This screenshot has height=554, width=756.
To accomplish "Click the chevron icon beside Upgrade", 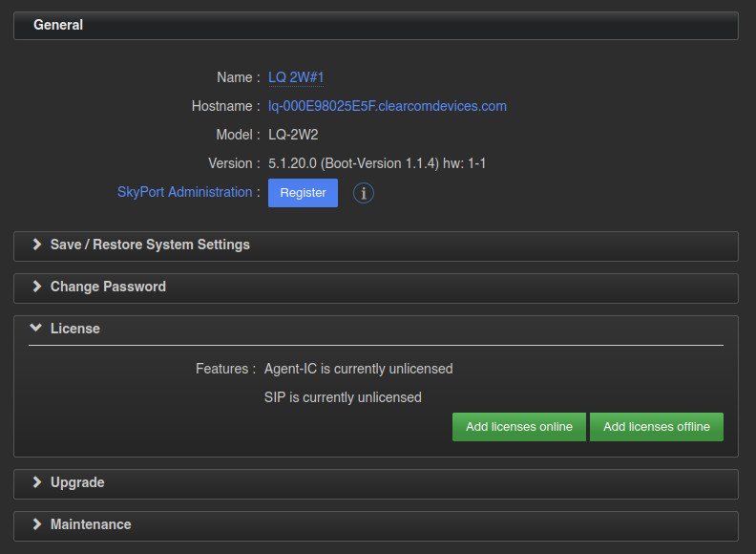I will tap(37, 482).
